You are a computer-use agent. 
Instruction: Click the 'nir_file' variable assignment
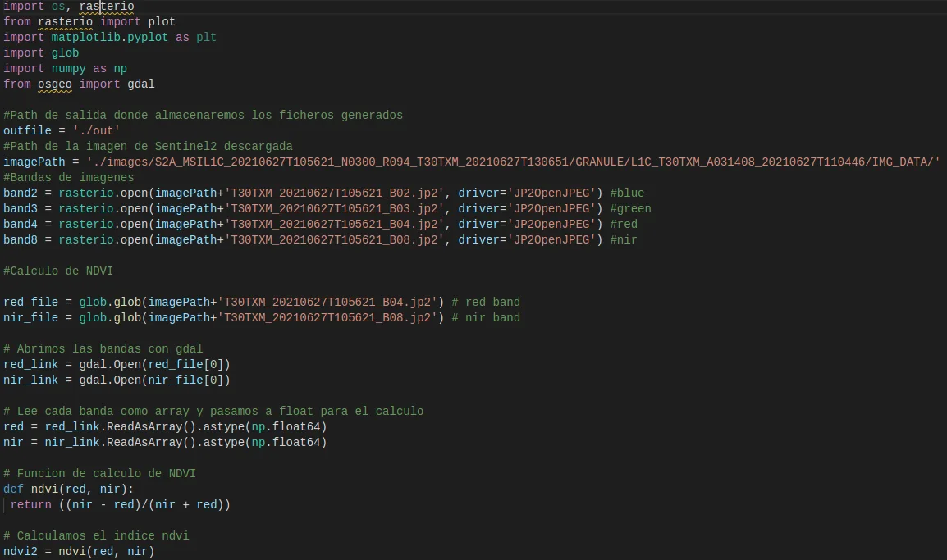click(x=31, y=318)
